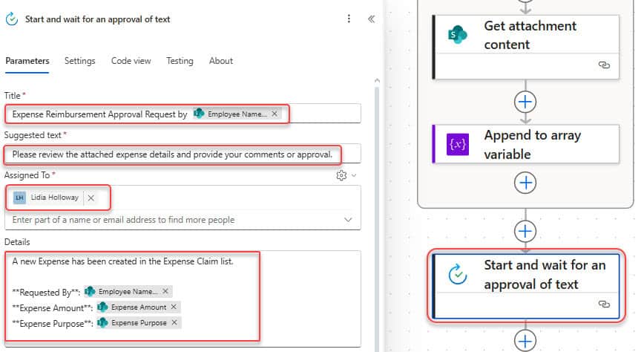
Task: Add step below Start and wait approval
Action: point(525,340)
